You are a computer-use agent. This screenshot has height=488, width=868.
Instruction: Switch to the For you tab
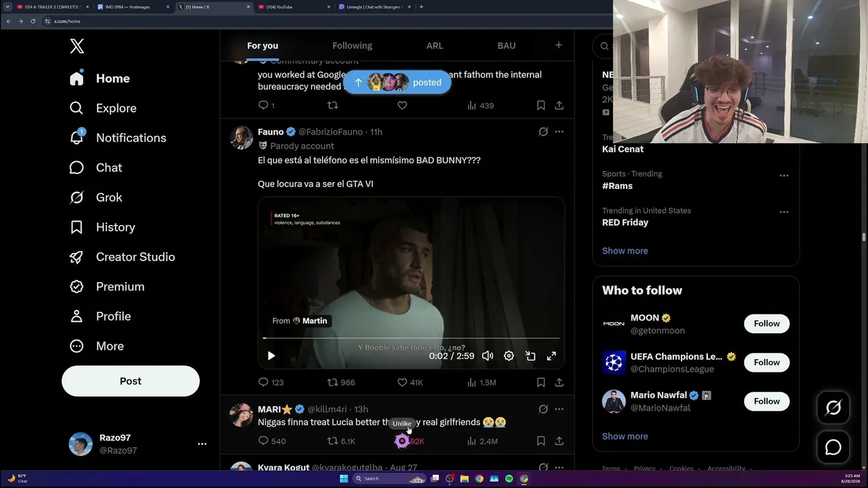tap(262, 45)
